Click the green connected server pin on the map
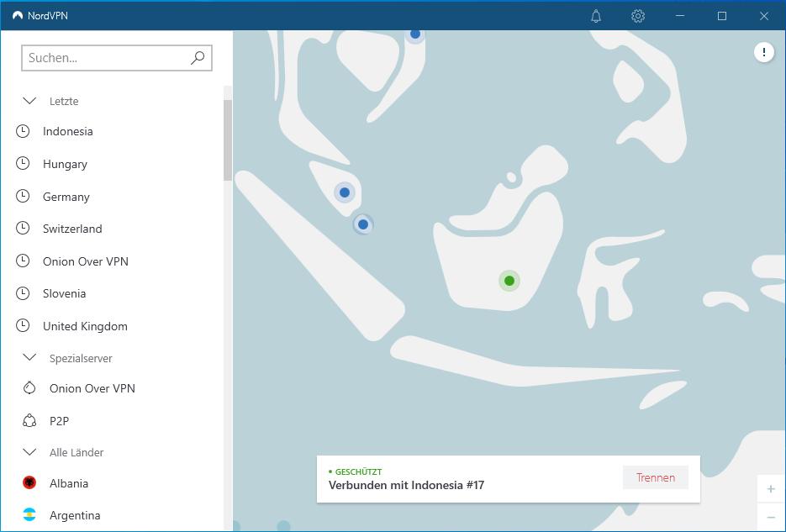Viewport: 786px width, 532px height. pos(509,281)
